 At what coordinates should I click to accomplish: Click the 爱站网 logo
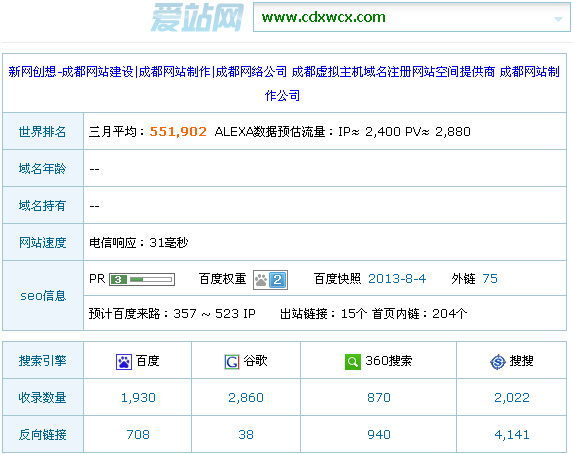(197, 17)
